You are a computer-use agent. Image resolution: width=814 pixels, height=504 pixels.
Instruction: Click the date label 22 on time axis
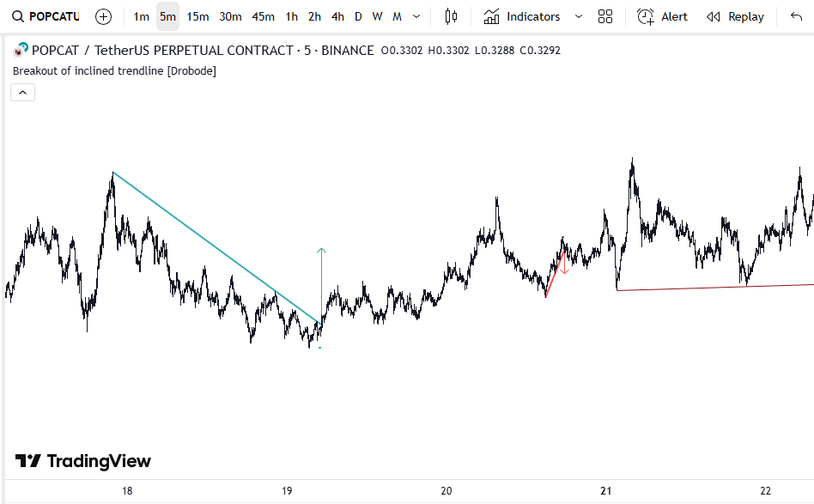point(766,490)
